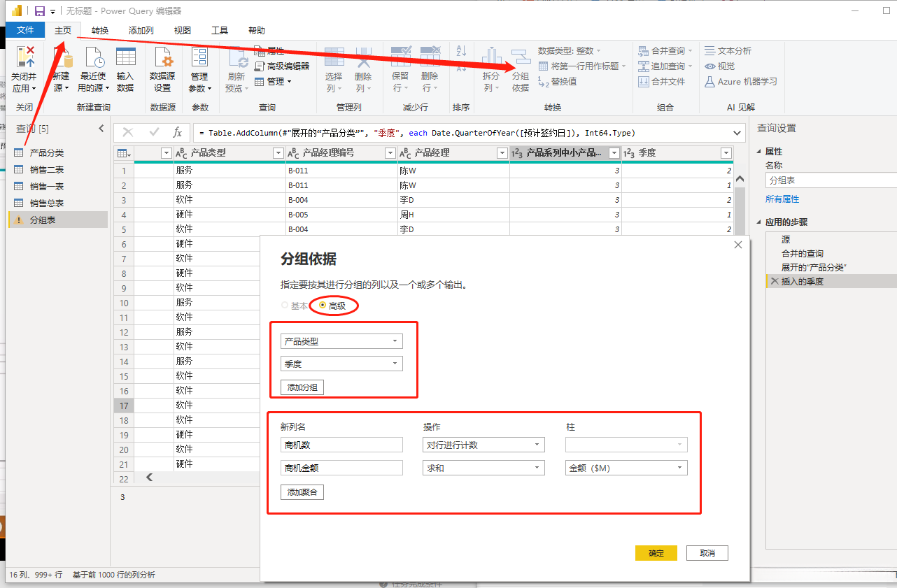Click the 商机金额 new column name field
Viewport: 897px width, 588px height.
coord(341,468)
